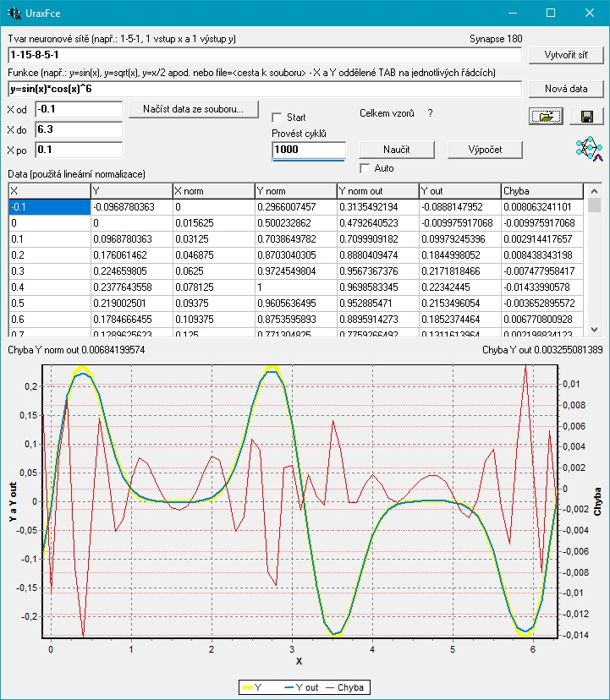Click the Y yellow legend entry

click(251, 687)
